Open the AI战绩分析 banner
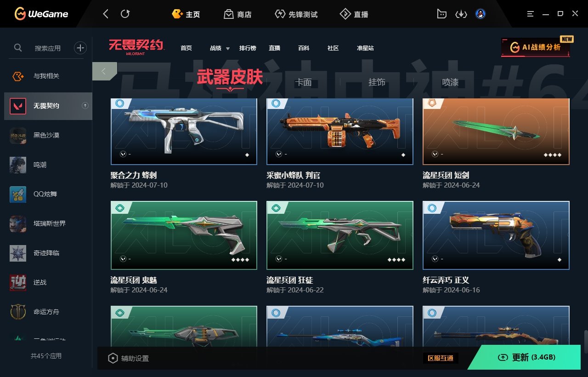 [x=536, y=47]
